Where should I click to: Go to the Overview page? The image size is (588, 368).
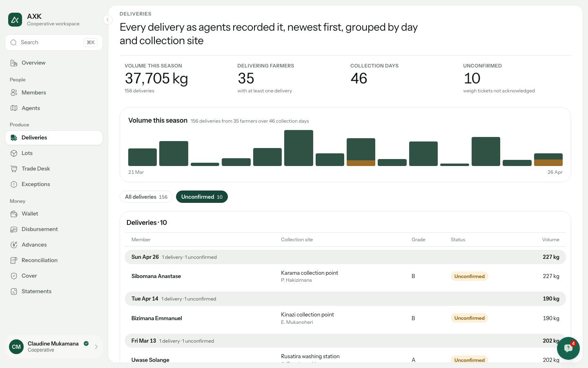click(x=54, y=63)
